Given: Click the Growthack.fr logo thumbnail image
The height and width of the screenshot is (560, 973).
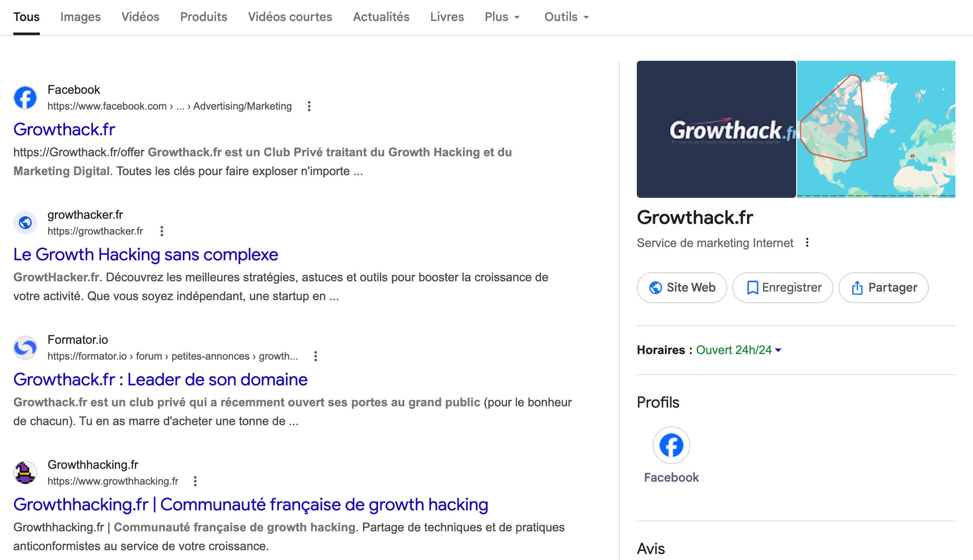Looking at the screenshot, I should (x=716, y=129).
